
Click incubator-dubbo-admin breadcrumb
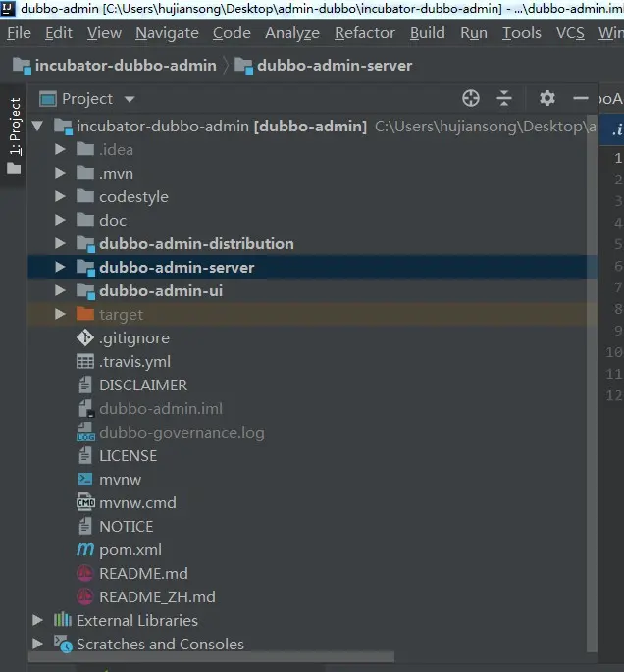pyautogui.click(x=115, y=66)
